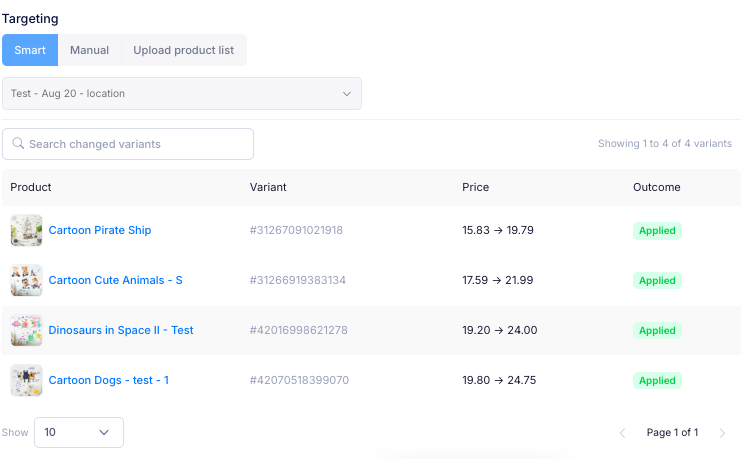This screenshot has width=747, height=459.
Task: Click the Variant column header
Action: 268,187
